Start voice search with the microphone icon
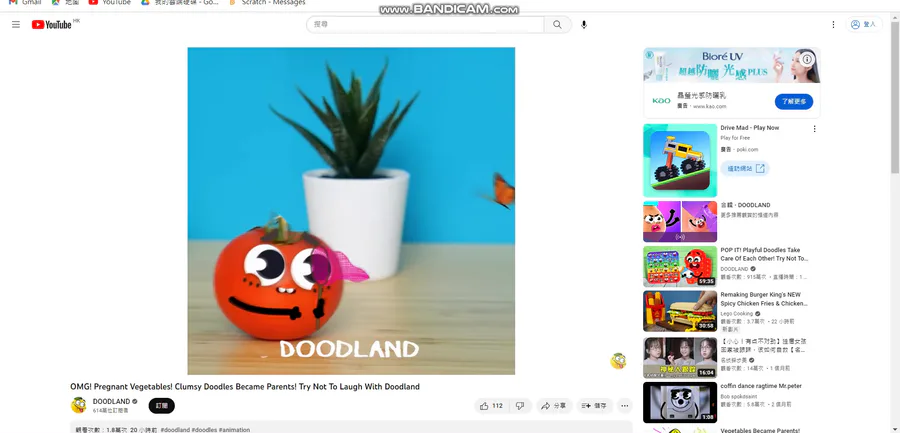900x433 pixels. pos(584,25)
